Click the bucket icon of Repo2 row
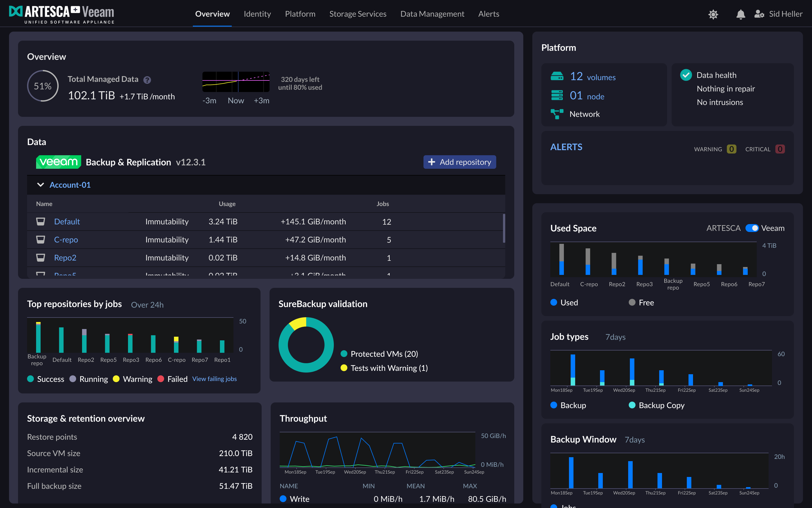The width and height of the screenshot is (812, 508). tap(41, 258)
